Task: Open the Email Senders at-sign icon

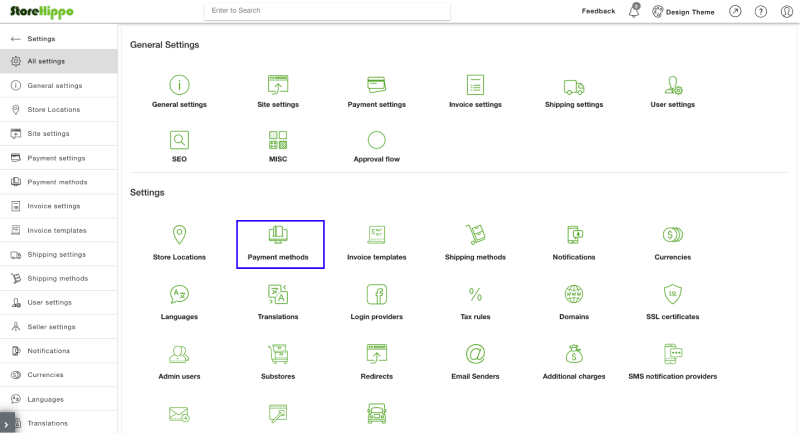Action: pyautogui.click(x=475, y=353)
